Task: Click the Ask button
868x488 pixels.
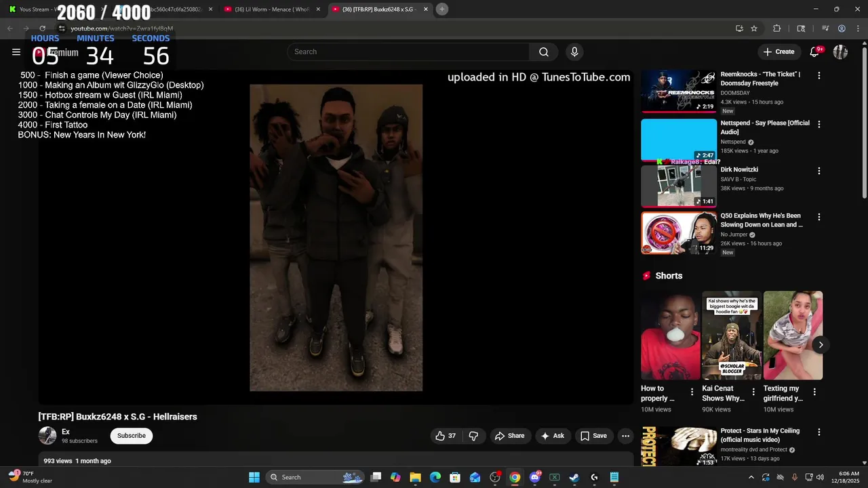Action: click(553, 436)
